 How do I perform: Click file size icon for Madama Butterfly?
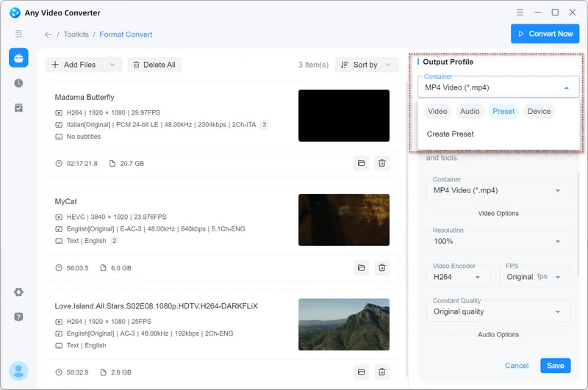click(x=112, y=163)
